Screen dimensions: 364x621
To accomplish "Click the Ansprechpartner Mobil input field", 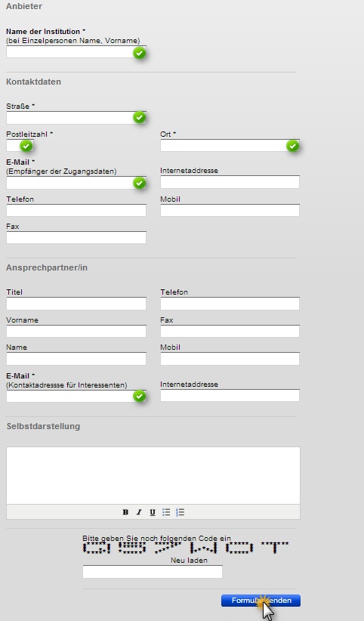I will point(230,358).
